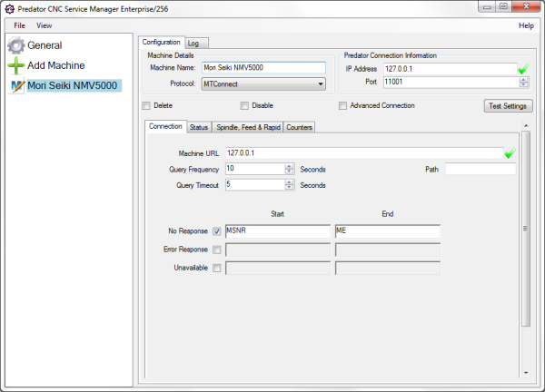The width and height of the screenshot is (545, 392).
Task: Adjust the Query Frequency spinner
Action: (x=290, y=169)
